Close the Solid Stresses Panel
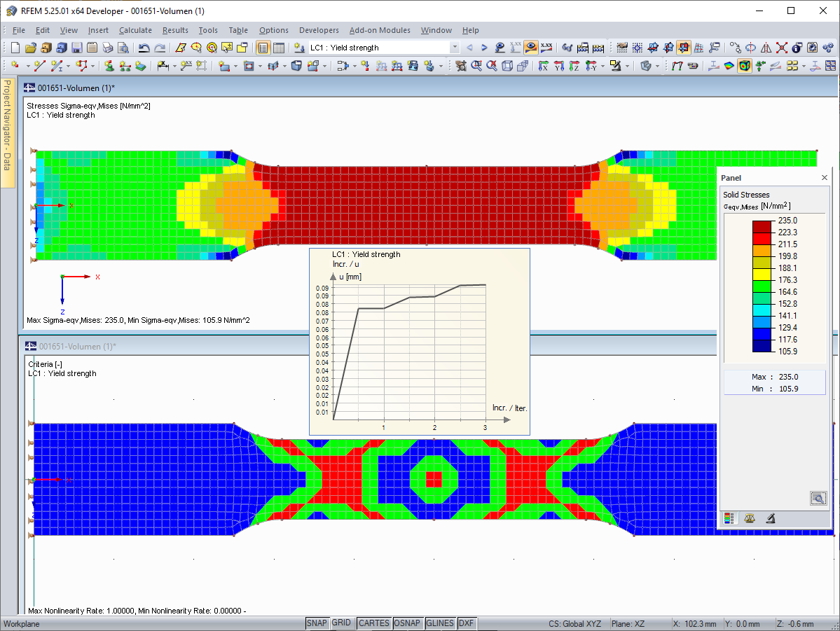The image size is (840, 631). pyautogui.click(x=824, y=177)
